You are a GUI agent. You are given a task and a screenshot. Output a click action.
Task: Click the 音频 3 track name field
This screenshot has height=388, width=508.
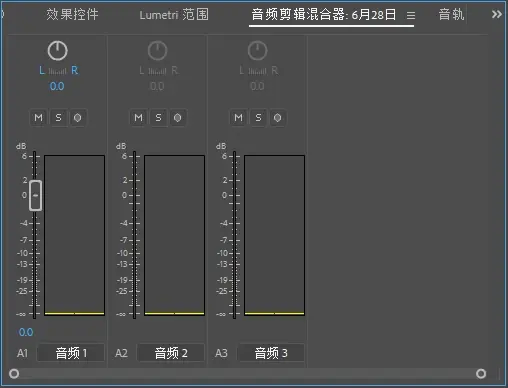click(271, 353)
